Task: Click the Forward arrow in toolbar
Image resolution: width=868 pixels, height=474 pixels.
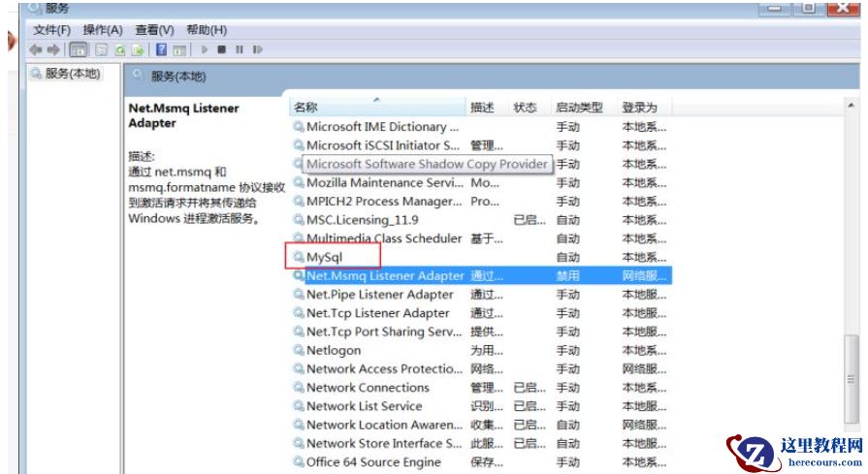Action: (53, 49)
